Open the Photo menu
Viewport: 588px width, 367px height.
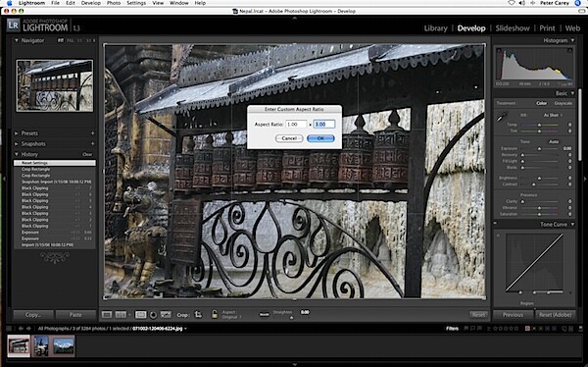114,3
